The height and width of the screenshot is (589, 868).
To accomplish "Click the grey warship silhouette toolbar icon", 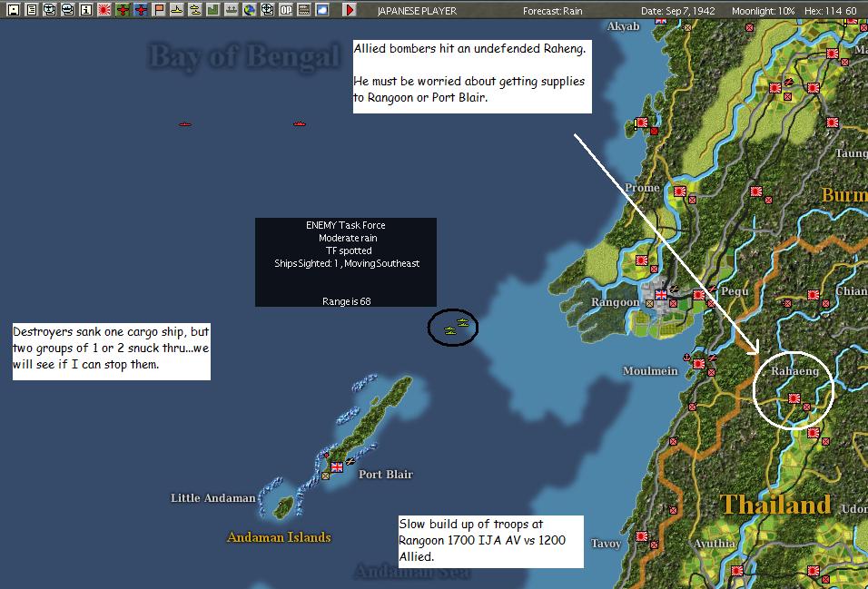I will [x=232, y=9].
